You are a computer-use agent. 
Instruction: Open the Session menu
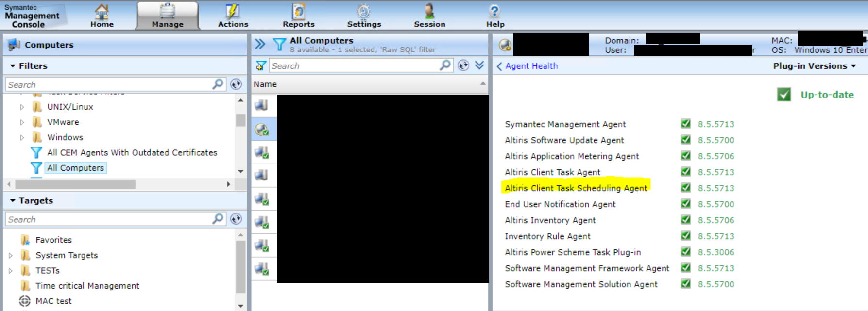point(429,16)
